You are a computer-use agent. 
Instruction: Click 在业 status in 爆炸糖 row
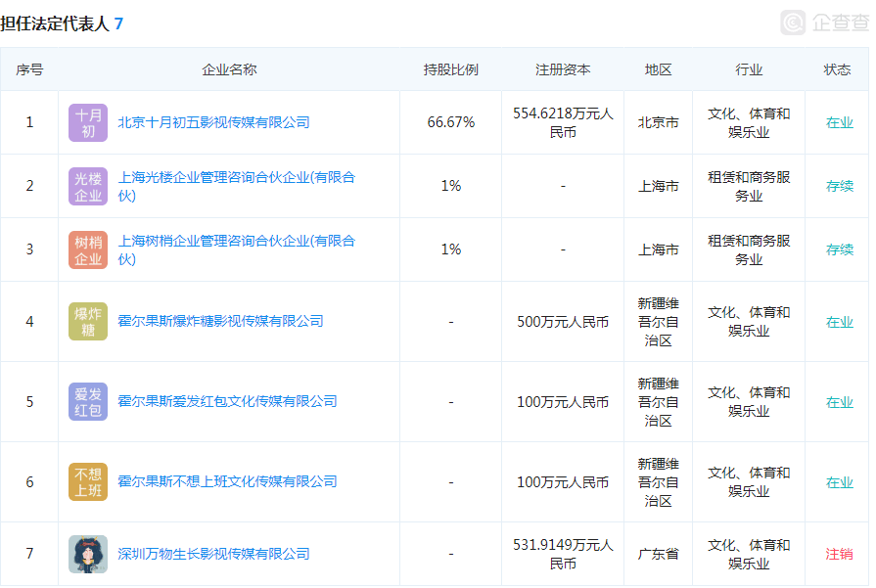point(839,322)
